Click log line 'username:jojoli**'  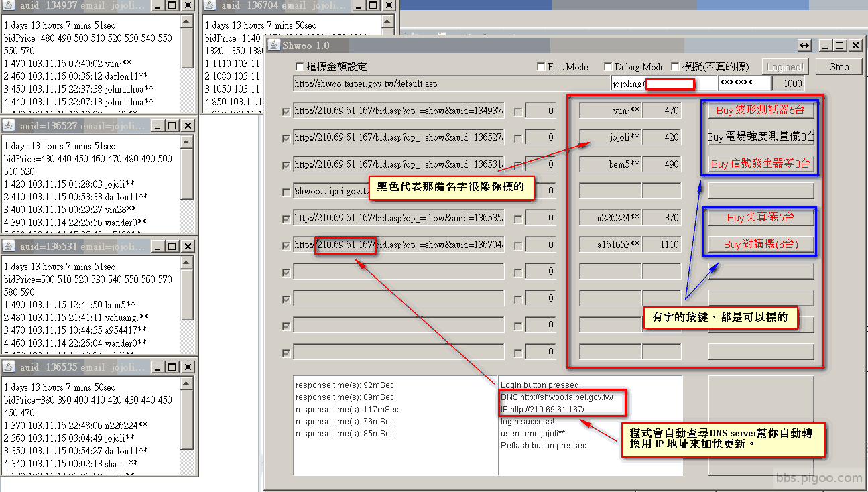pos(533,434)
